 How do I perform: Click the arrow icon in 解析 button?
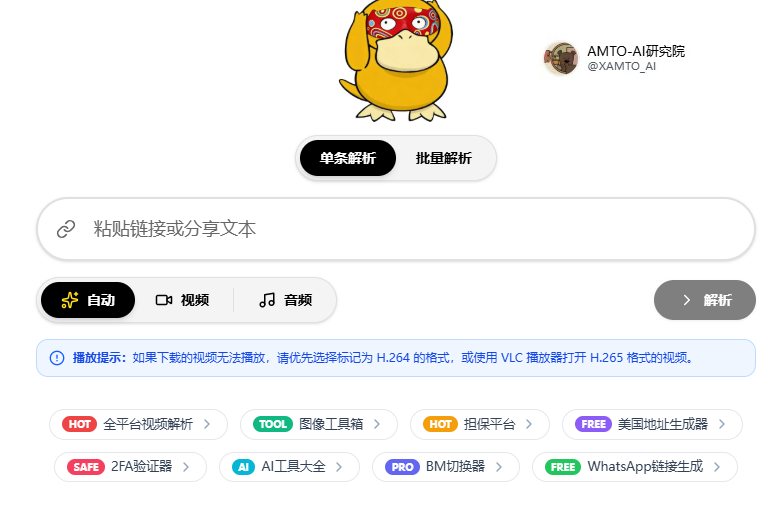pyautogui.click(x=687, y=300)
